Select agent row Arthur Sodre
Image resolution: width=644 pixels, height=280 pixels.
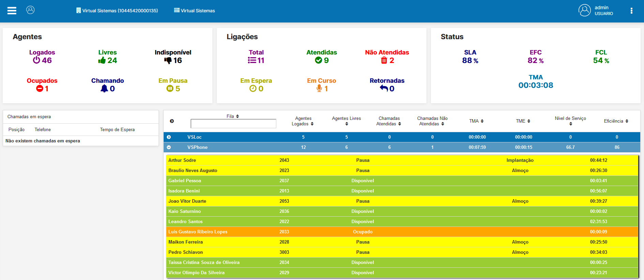pos(402,160)
